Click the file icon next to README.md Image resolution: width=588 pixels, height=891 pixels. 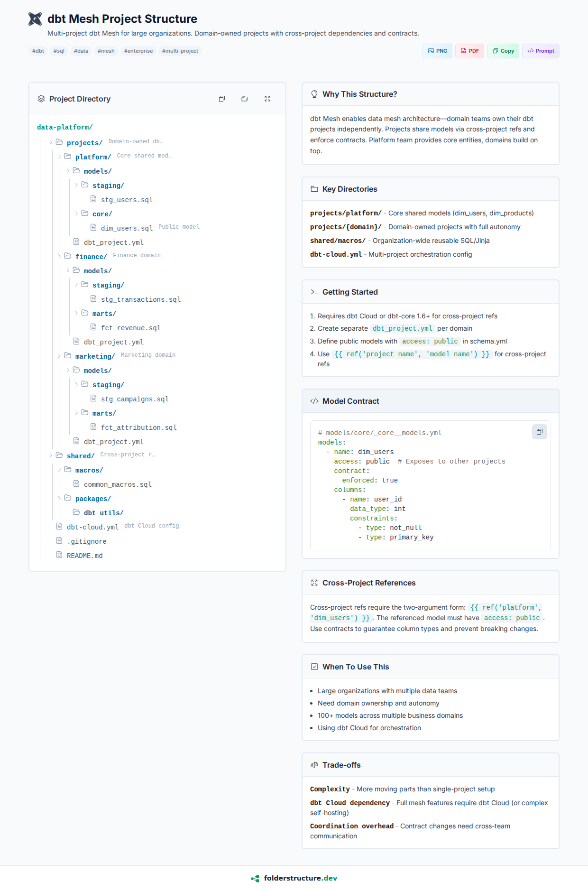click(59, 555)
